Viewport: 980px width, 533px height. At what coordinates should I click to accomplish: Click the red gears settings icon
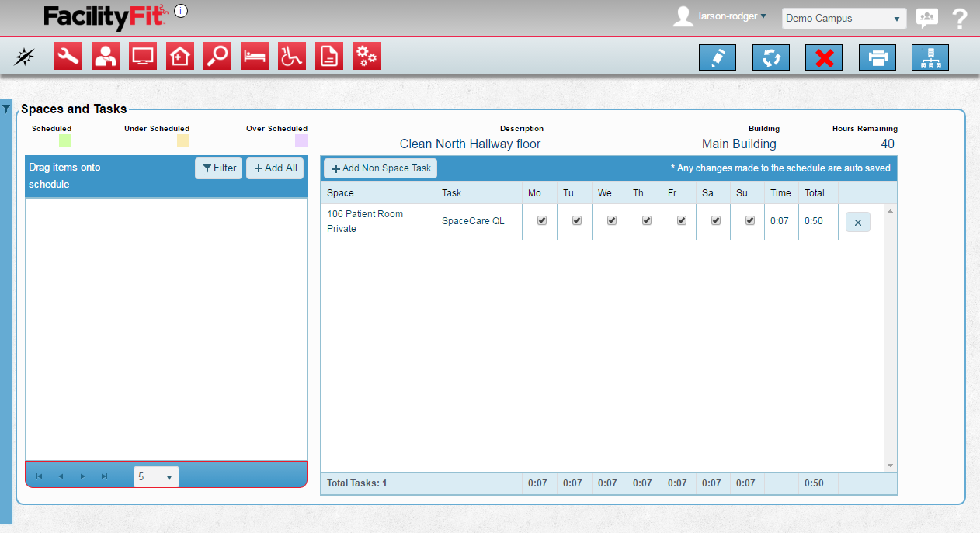coord(367,57)
